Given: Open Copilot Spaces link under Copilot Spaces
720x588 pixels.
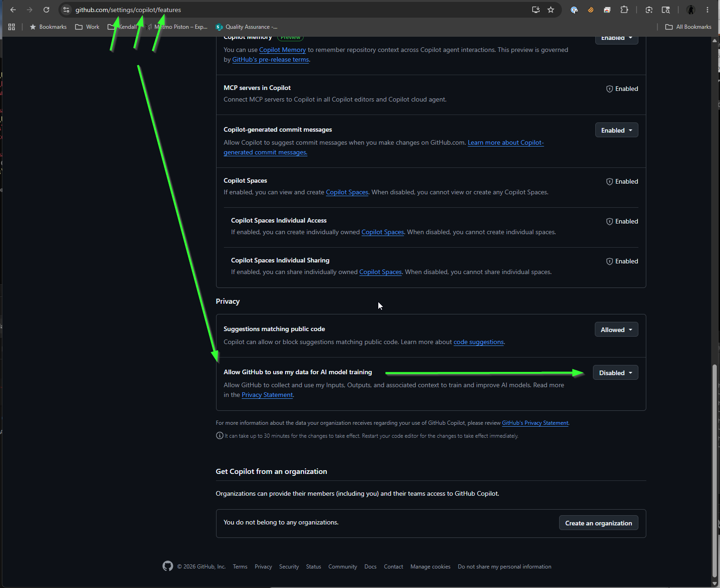Looking at the screenshot, I should tap(347, 192).
